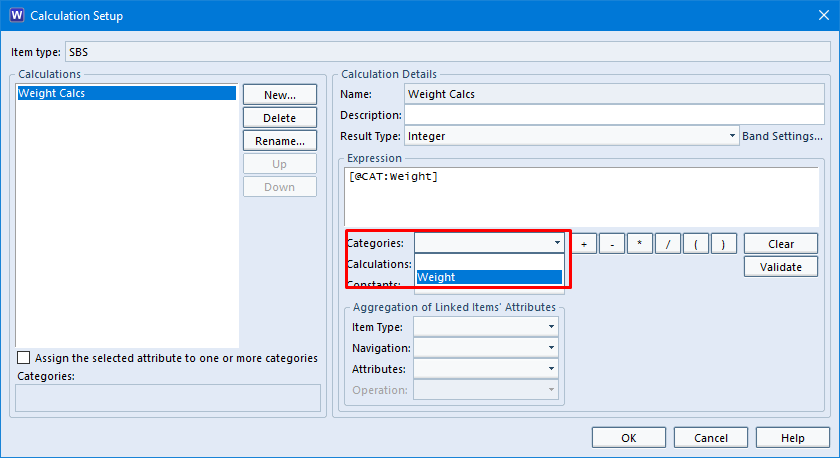Image resolution: width=840 pixels, height=458 pixels.
Task: Select the blank entry in Categories list
Action: pyautogui.click(x=489, y=262)
